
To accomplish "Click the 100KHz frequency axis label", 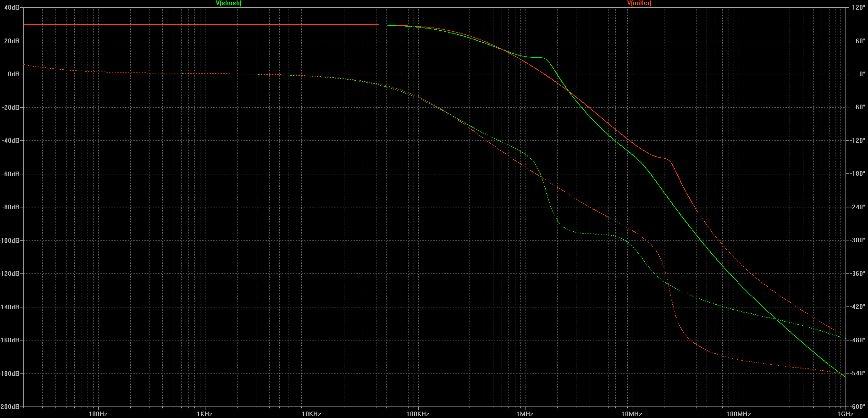I will [418, 414].
